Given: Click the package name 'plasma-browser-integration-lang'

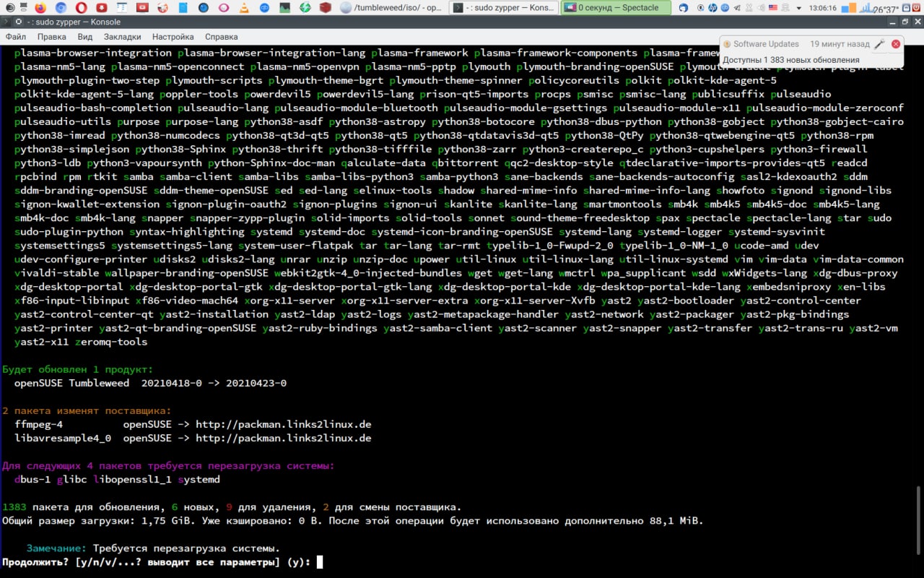Looking at the screenshot, I should [272, 53].
